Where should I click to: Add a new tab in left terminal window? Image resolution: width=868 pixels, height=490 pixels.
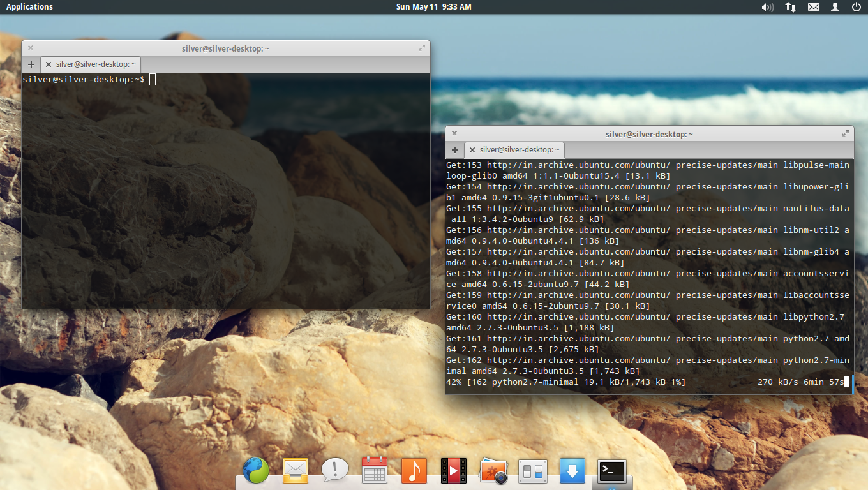pyautogui.click(x=31, y=64)
